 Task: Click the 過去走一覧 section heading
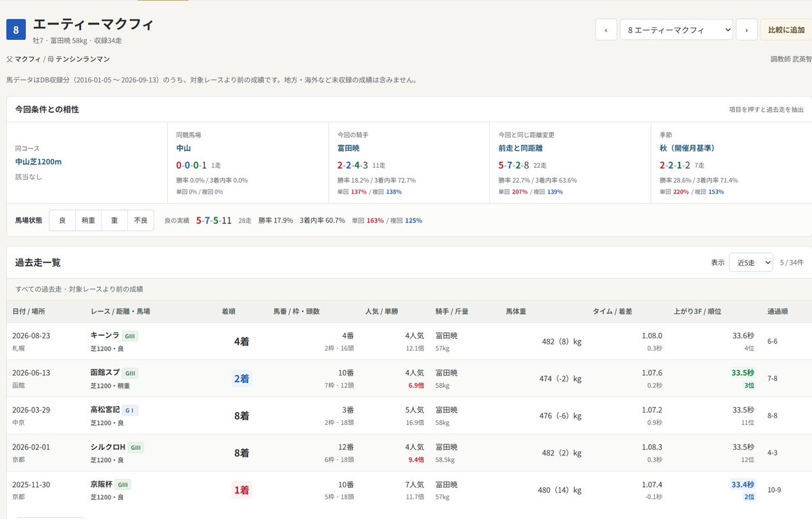(38, 263)
